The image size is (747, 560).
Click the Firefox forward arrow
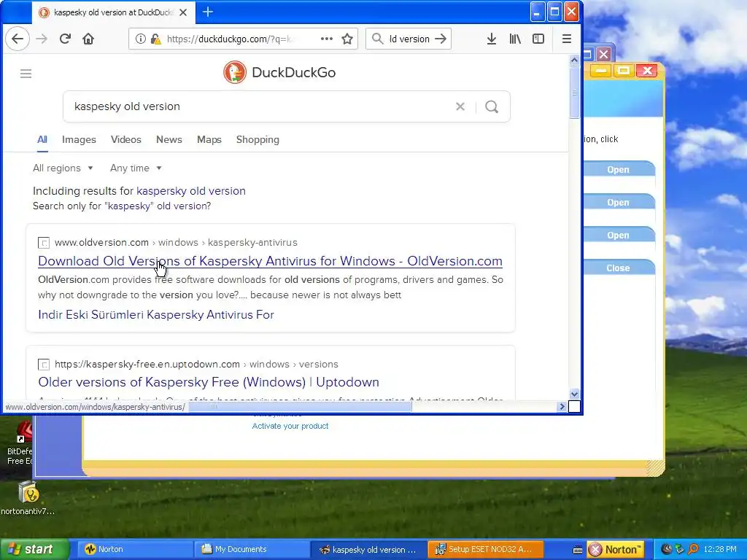(42, 39)
